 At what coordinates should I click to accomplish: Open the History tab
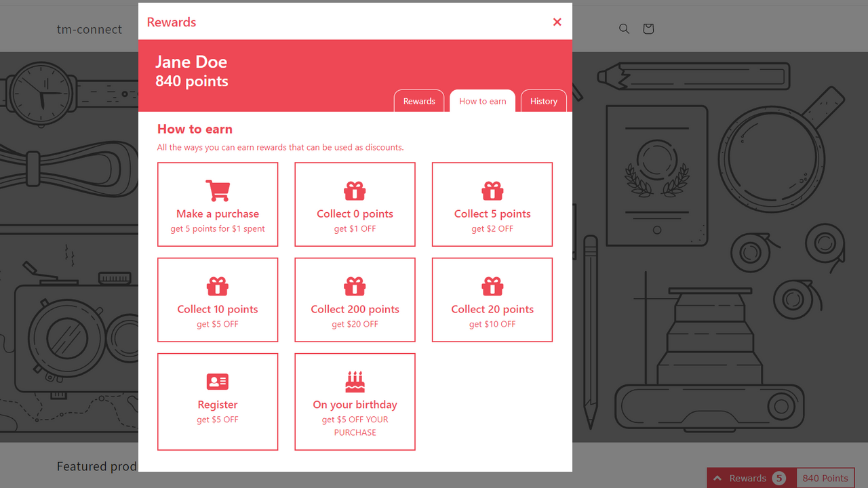[x=544, y=101]
